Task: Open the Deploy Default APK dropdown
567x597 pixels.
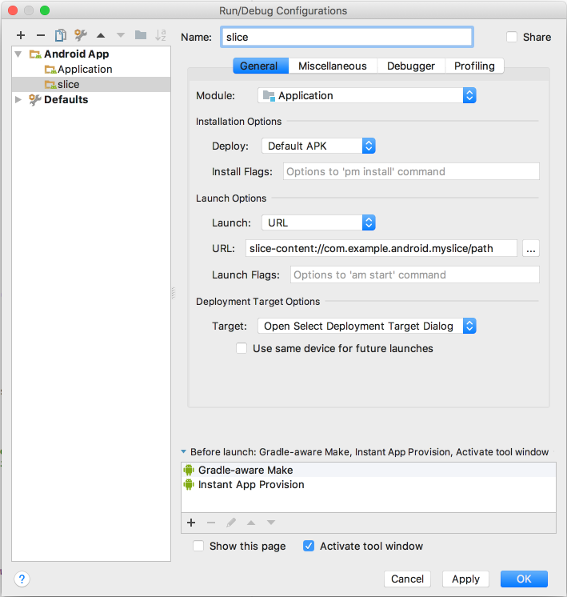Action: click(x=318, y=146)
